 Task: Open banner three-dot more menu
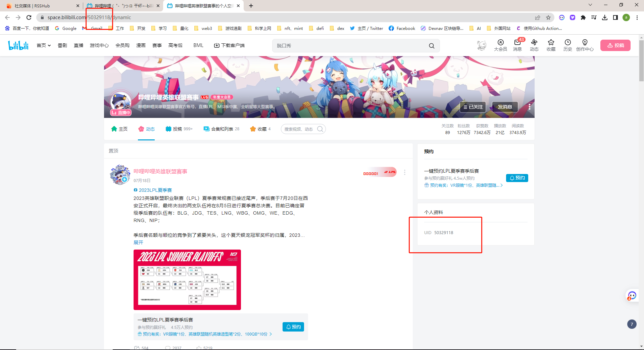(x=529, y=107)
